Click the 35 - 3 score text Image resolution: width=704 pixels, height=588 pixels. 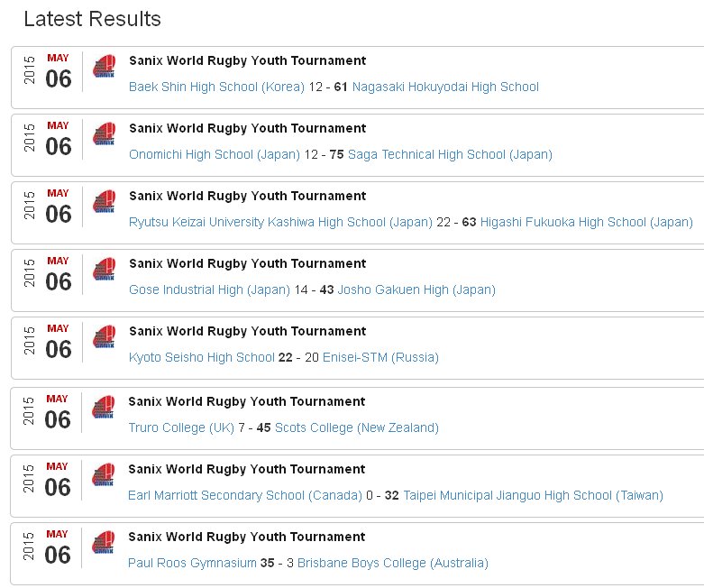pyautogui.click(x=277, y=564)
